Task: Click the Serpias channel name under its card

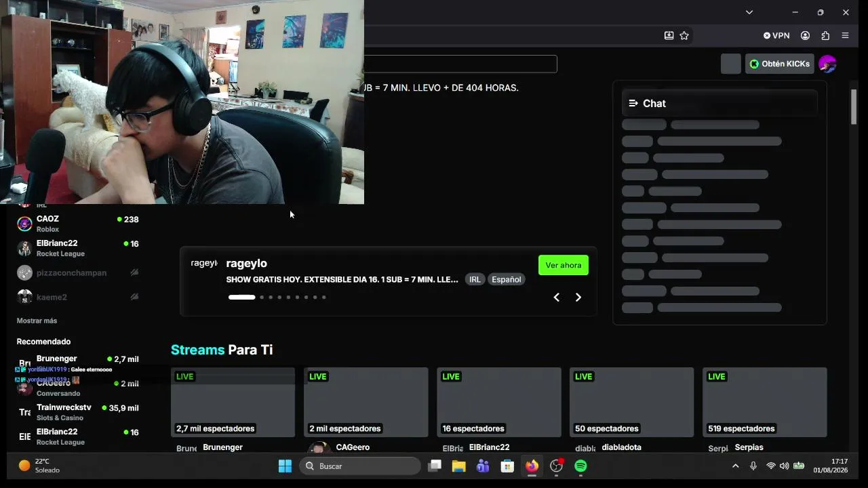Action: coord(749,447)
